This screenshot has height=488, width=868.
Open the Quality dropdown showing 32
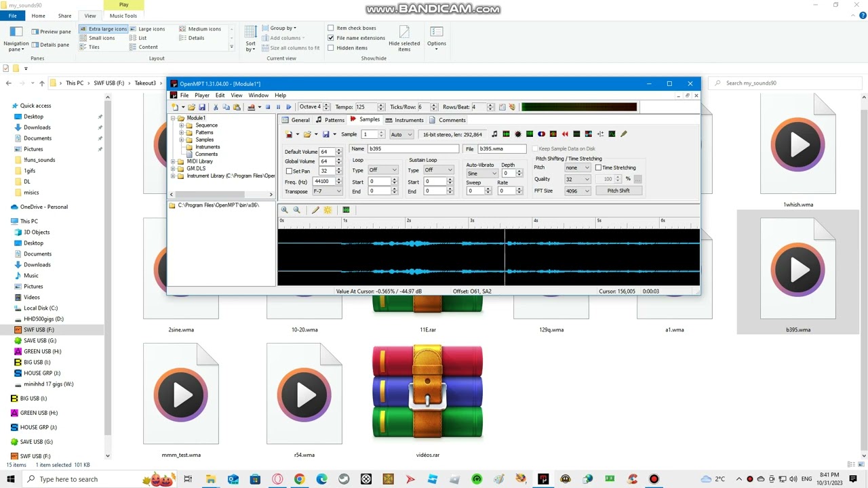578,179
